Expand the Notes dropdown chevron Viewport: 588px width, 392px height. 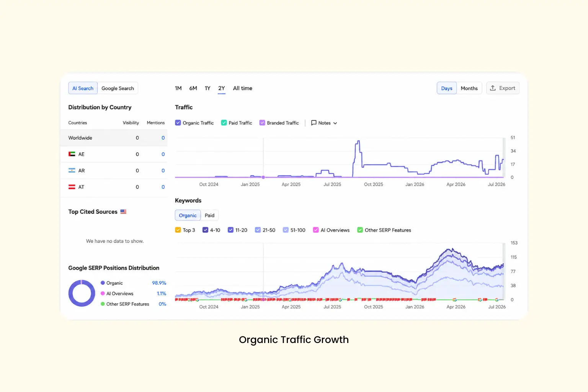335,123
